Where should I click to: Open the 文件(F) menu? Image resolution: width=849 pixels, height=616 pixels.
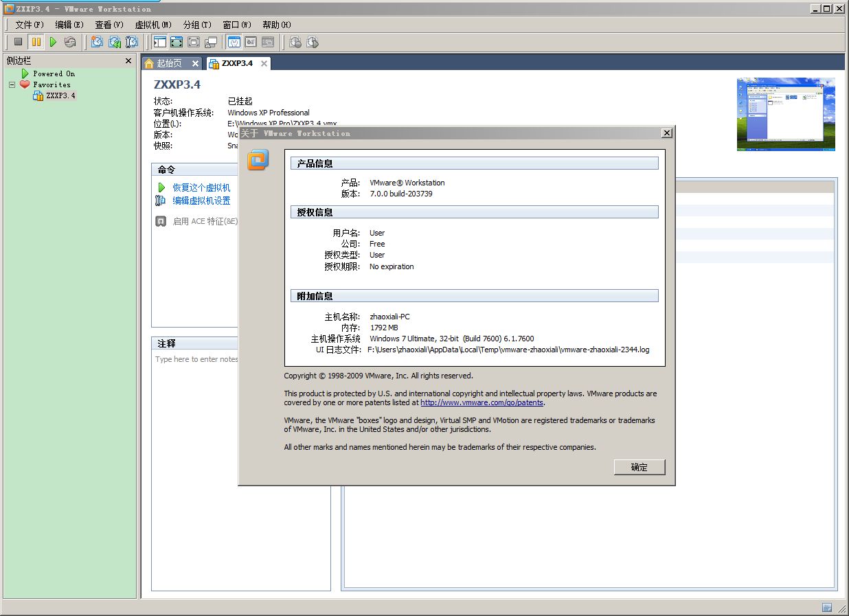pos(30,25)
